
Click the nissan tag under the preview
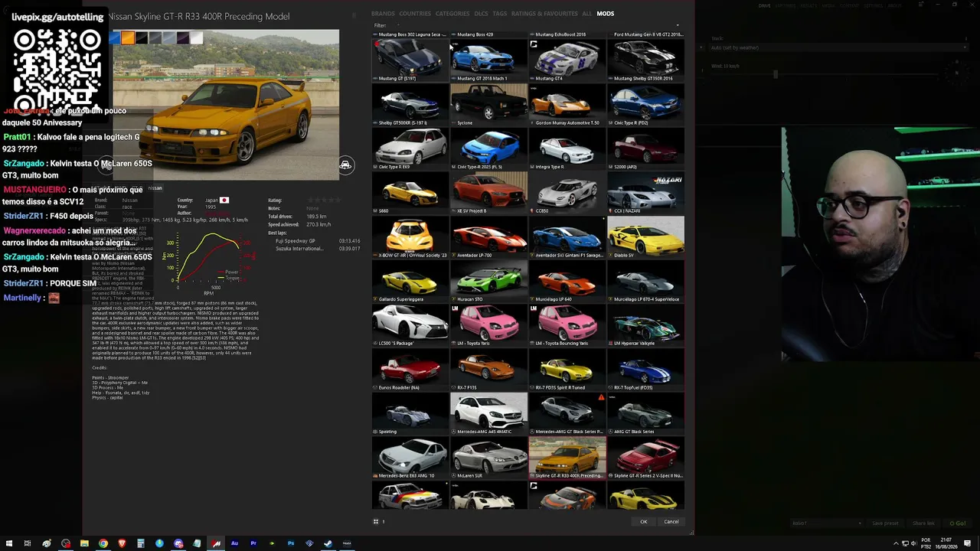tap(155, 188)
